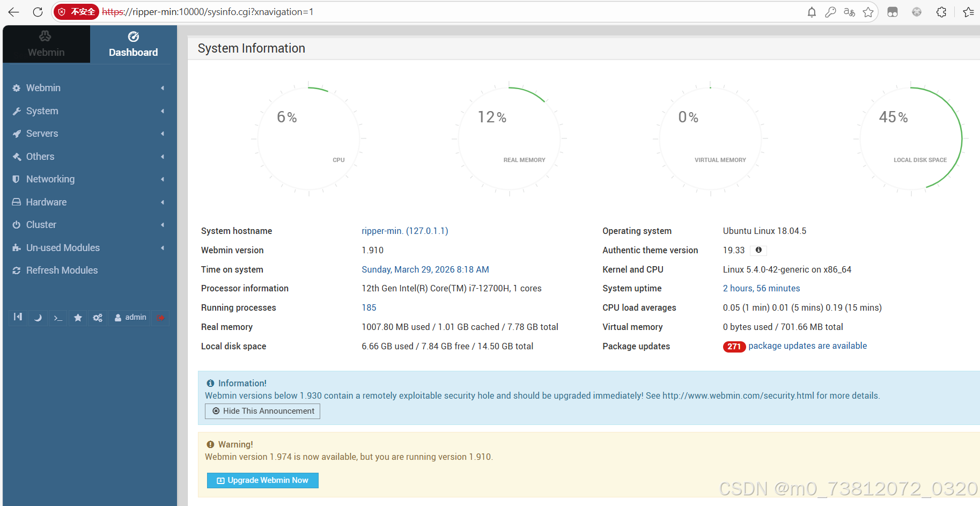Screen dimensions: 980x506
Task: Click the translate page icon
Action: coord(849,12)
